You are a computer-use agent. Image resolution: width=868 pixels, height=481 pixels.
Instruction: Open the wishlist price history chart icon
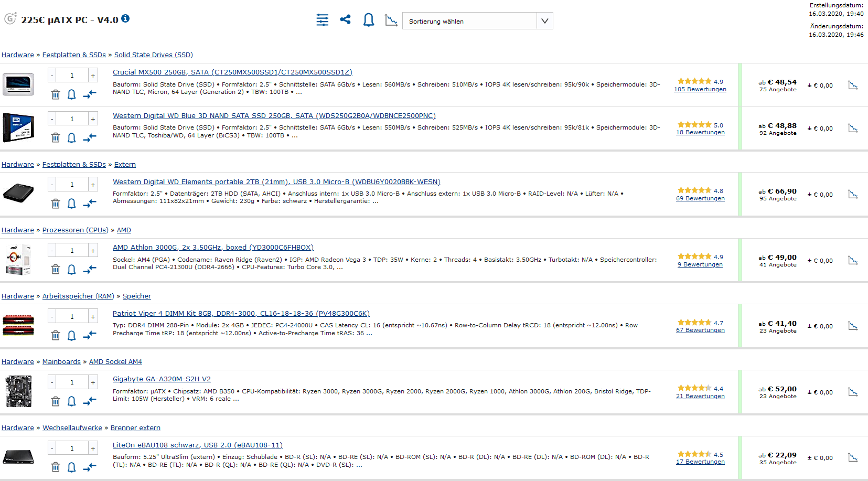[391, 20]
